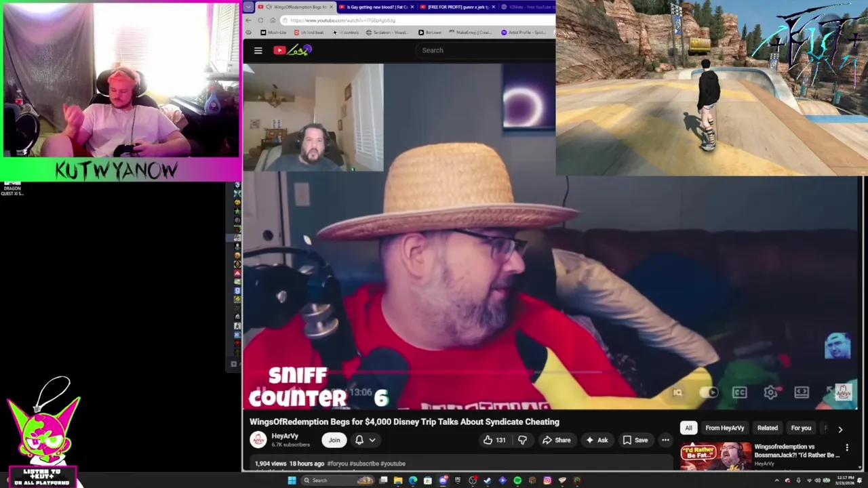Open the HeyArVy channel avatar

258,440
